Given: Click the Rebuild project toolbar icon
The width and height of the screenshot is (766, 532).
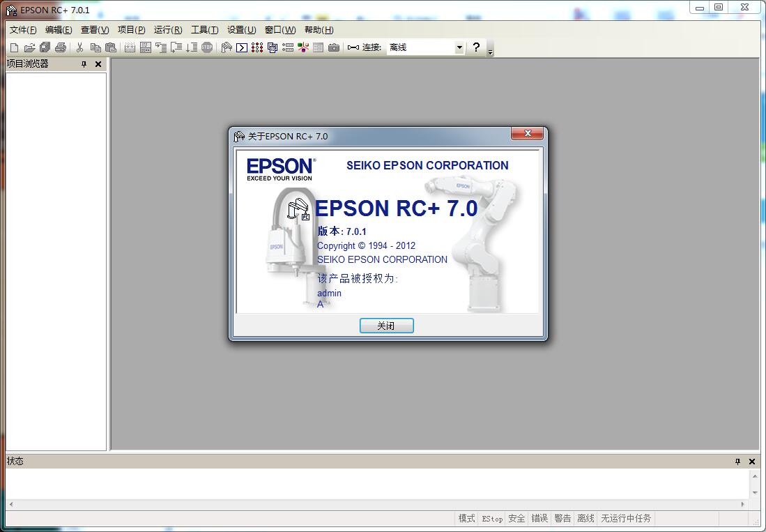Looking at the screenshot, I should pos(146,47).
